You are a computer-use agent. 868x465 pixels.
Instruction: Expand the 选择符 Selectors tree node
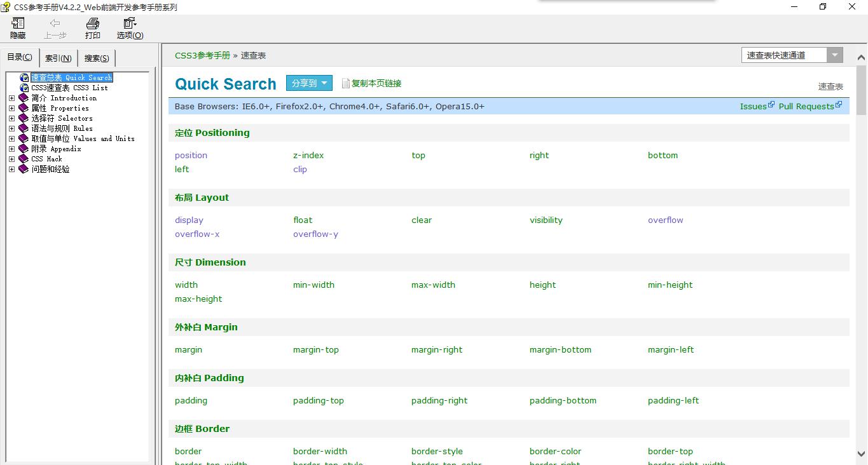pos(11,118)
